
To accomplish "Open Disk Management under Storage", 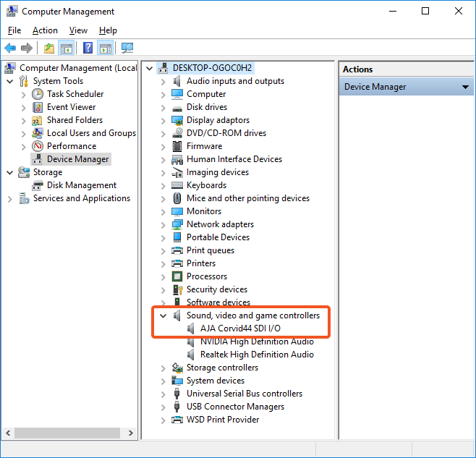I will [81, 185].
